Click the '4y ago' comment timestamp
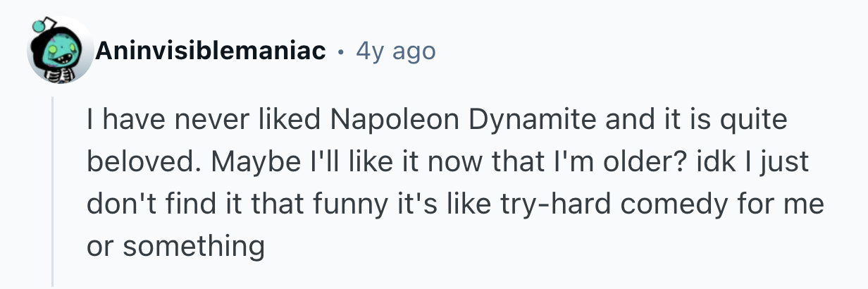Screen dimensions: 868x289 (395, 51)
